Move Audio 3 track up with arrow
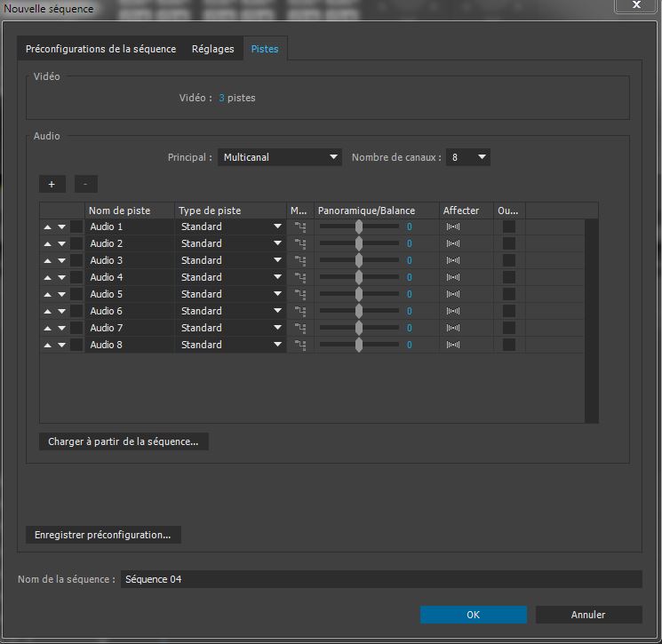662x644 pixels. point(47,261)
